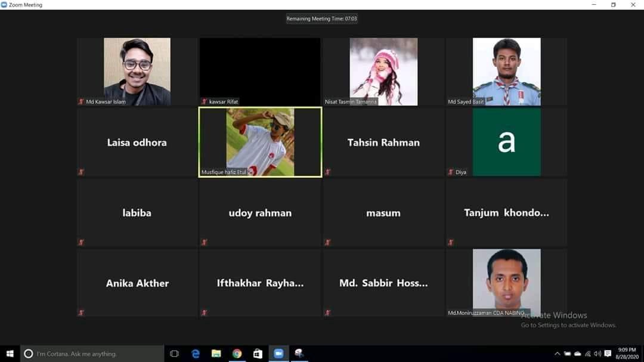Click the volume icon in the system tray

pyautogui.click(x=599, y=353)
